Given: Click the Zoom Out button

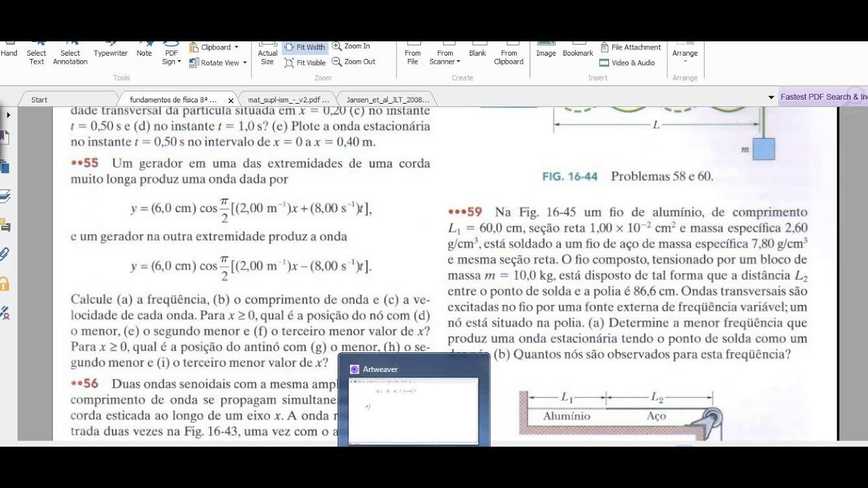Looking at the screenshot, I should tap(354, 62).
